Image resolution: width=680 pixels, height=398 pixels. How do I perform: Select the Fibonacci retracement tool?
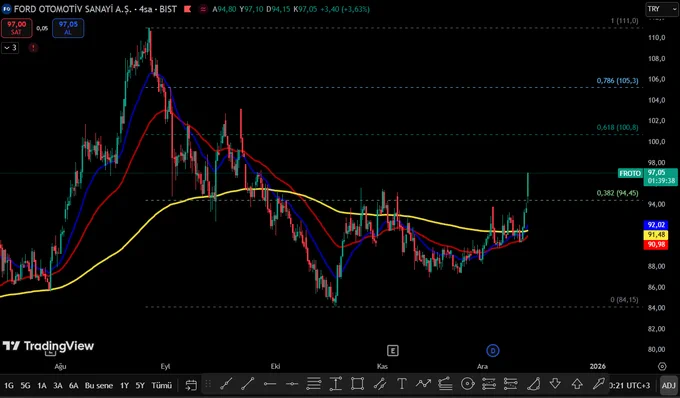(314, 384)
